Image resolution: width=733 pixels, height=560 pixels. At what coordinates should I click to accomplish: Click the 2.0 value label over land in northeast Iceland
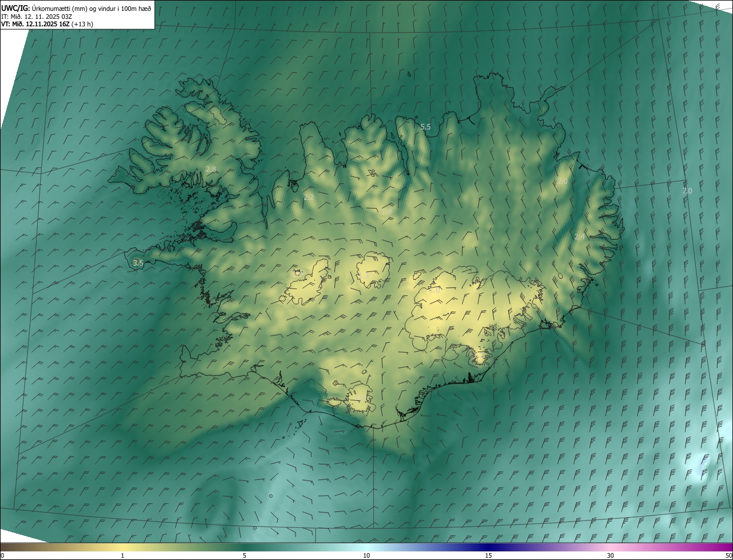562,182
